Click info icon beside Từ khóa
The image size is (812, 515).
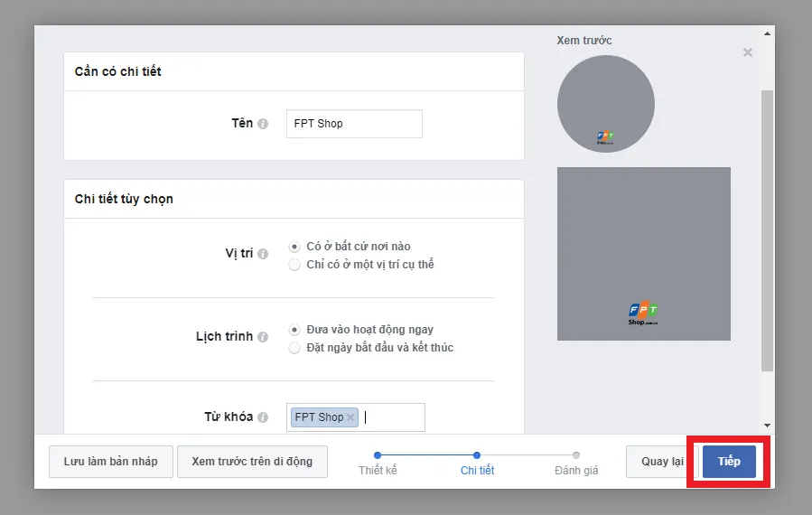(x=263, y=417)
